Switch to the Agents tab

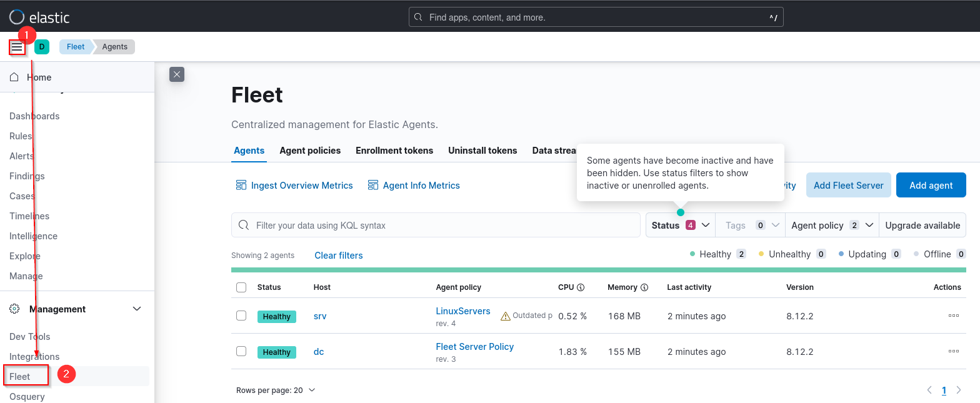point(249,151)
